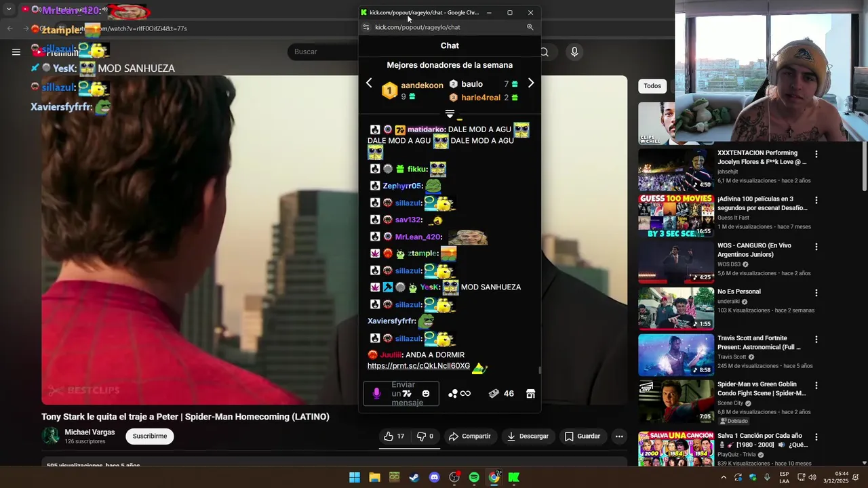868x488 pixels.
Task: Click the cash balance icon showing 46
Action: (494, 393)
